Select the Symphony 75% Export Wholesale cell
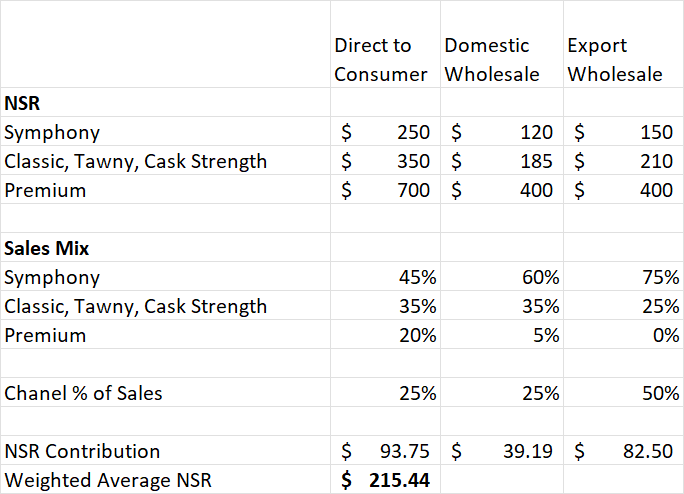 pyautogui.click(x=622, y=277)
